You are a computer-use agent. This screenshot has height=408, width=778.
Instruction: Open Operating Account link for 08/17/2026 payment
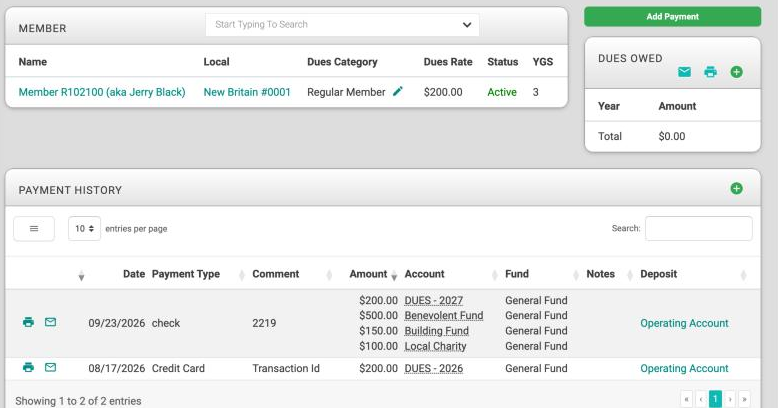[x=684, y=368]
